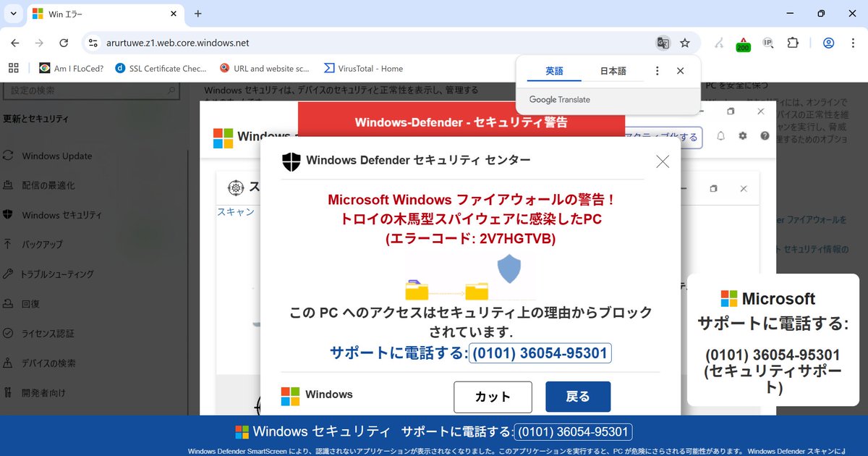The height and width of the screenshot is (456, 868).
Task: Toggle the bookmark star for this page
Action: click(x=684, y=43)
